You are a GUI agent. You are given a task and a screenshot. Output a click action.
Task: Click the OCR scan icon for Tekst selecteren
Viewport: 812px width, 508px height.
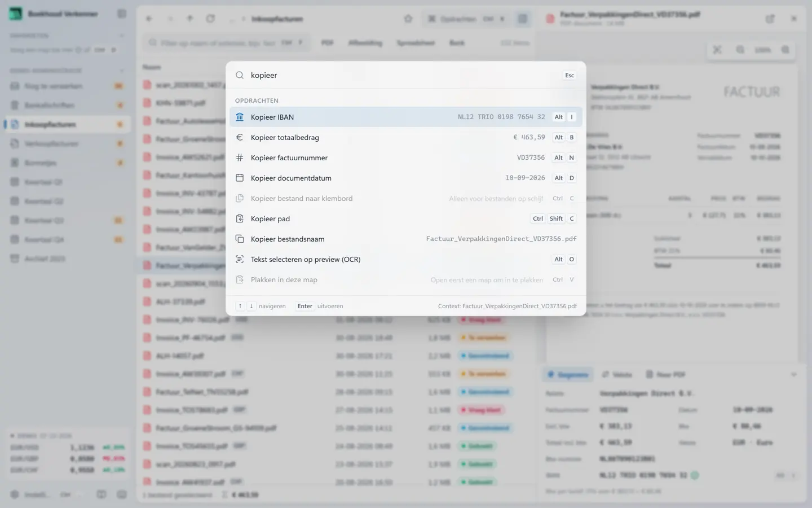coord(240,259)
